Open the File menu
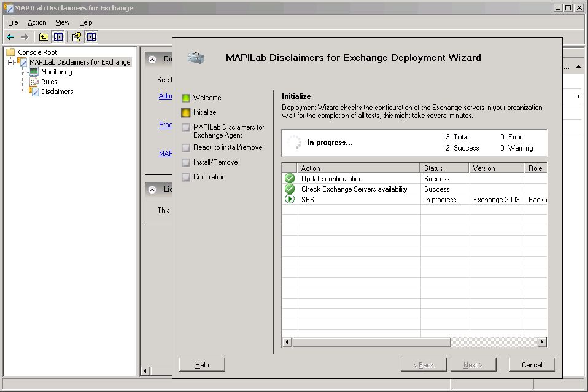This screenshot has width=588, height=392. tap(13, 22)
